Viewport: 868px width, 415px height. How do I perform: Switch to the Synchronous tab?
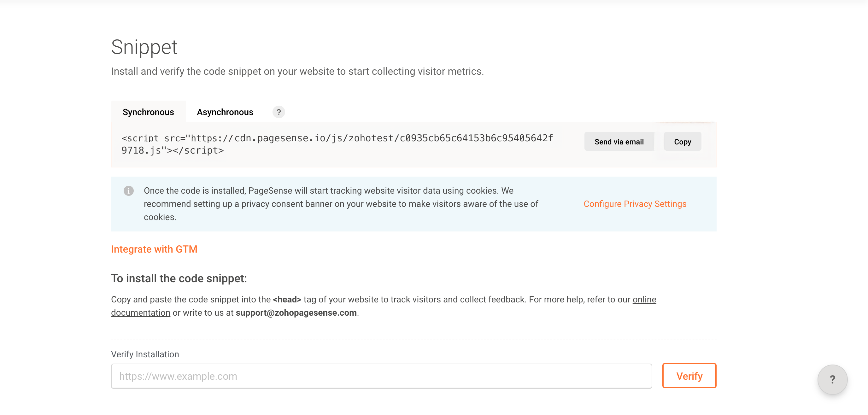[x=148, y=112]
